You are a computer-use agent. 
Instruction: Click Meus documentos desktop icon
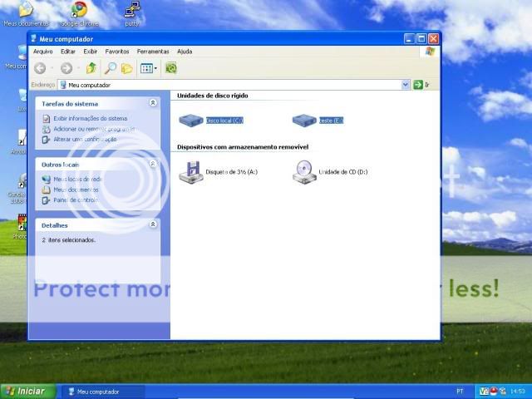pyautogui.click(x=26, y=13)
